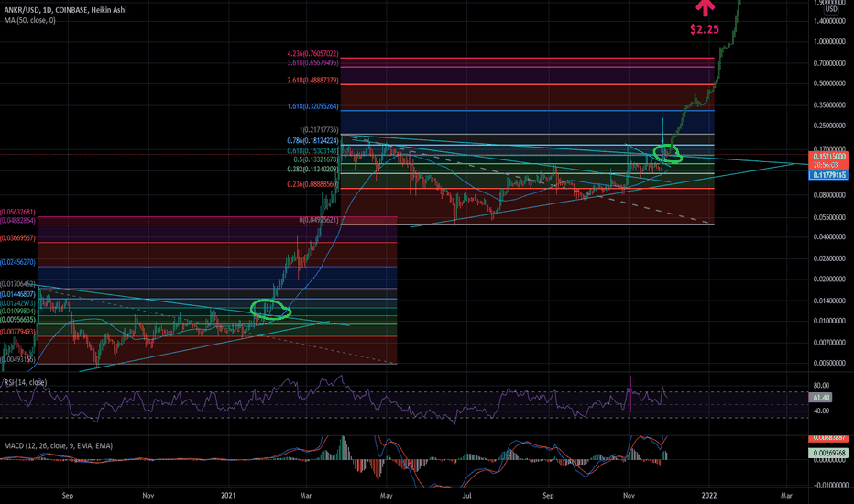Click the (0.03669567) Fibonacci label on left

pyautogui.click(x=18, y=238)
